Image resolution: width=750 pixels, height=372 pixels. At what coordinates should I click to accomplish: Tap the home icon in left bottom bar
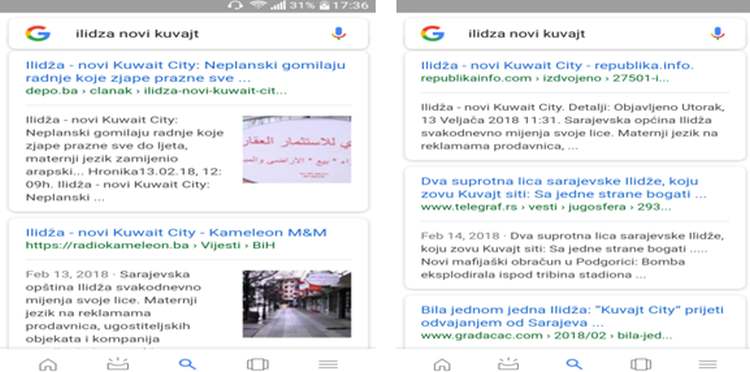[47, 364]
